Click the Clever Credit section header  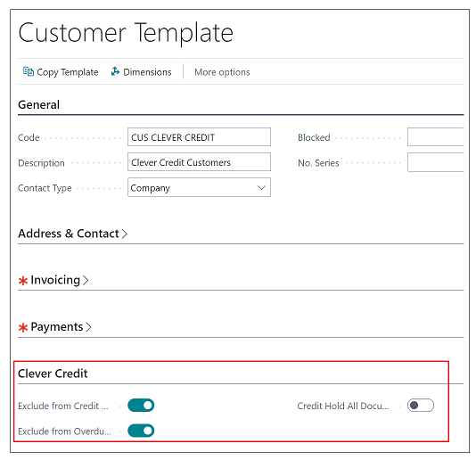[x=53, y=374]
